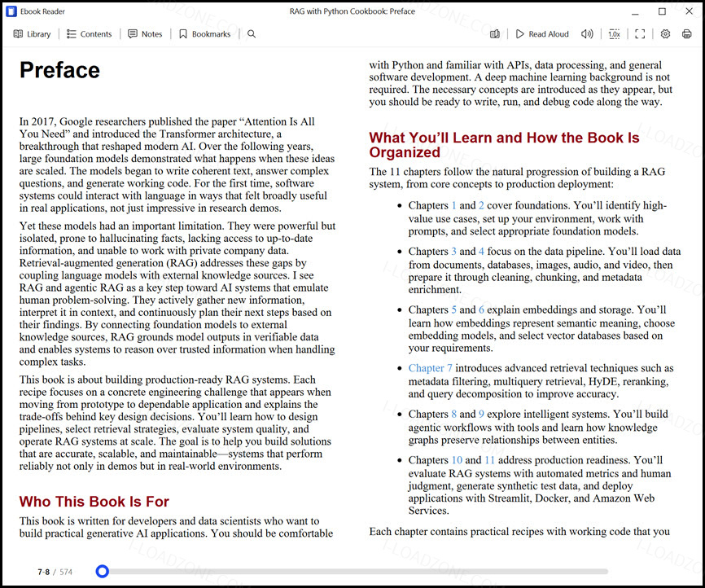705x588 pixels.
Task: Open the Library view
Action: 32,33
